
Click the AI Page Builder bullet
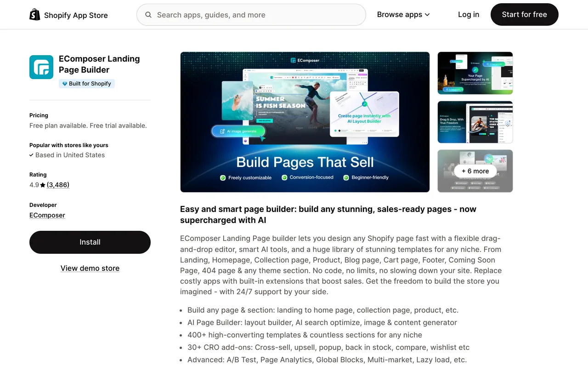pos(322,322)
